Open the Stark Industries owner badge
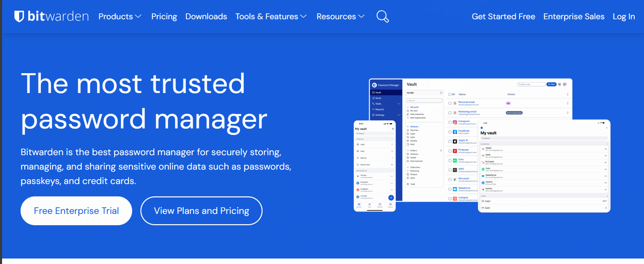 (514, 113)
